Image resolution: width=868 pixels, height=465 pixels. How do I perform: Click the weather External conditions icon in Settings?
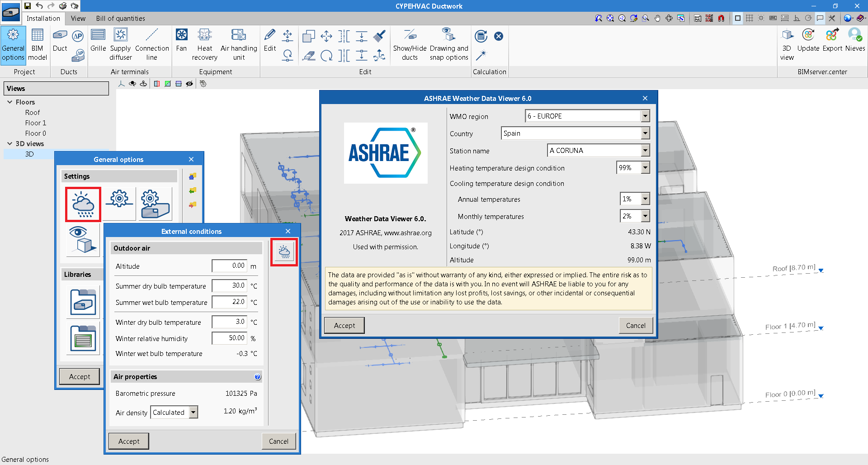[x=83, y=204]
